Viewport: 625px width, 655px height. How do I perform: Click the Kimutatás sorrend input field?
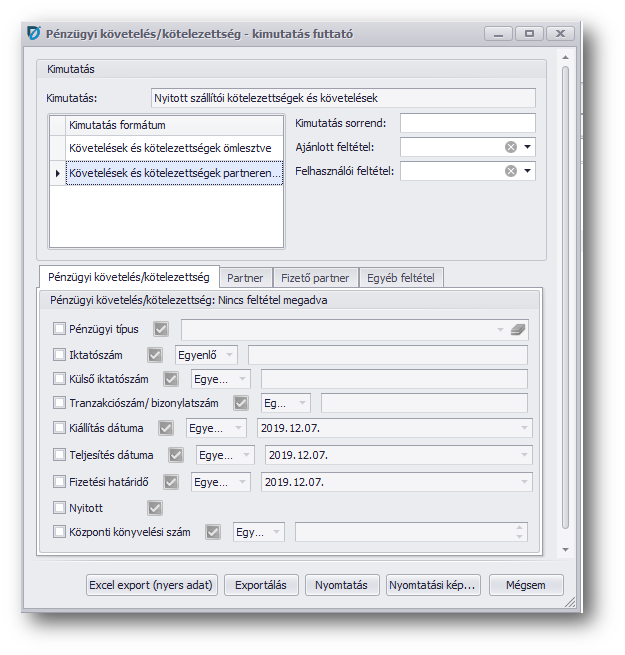tap(467, 123)
